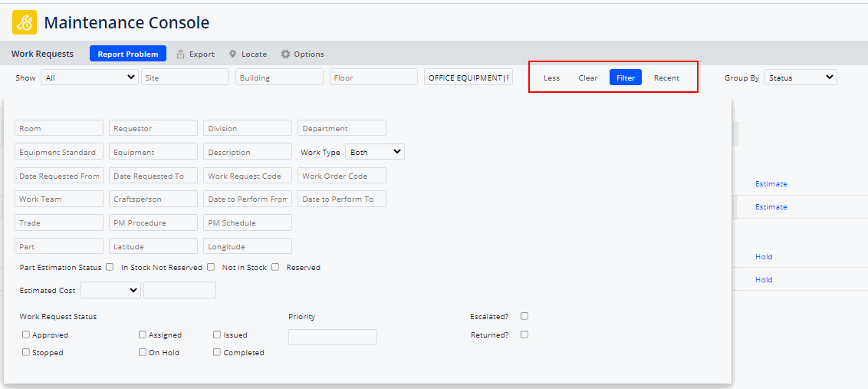Focus the Work Request Code field
The image size is (868, 389).
click(x=247, y=176)
